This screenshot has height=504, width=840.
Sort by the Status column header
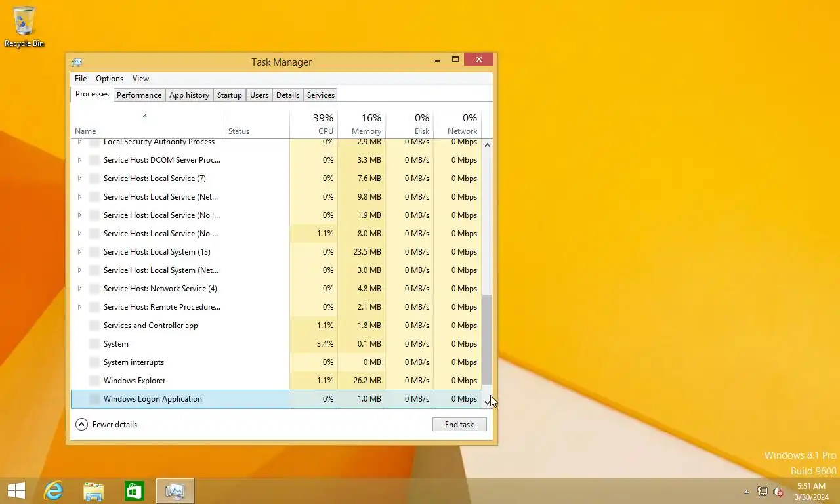[x=257, y=124]
